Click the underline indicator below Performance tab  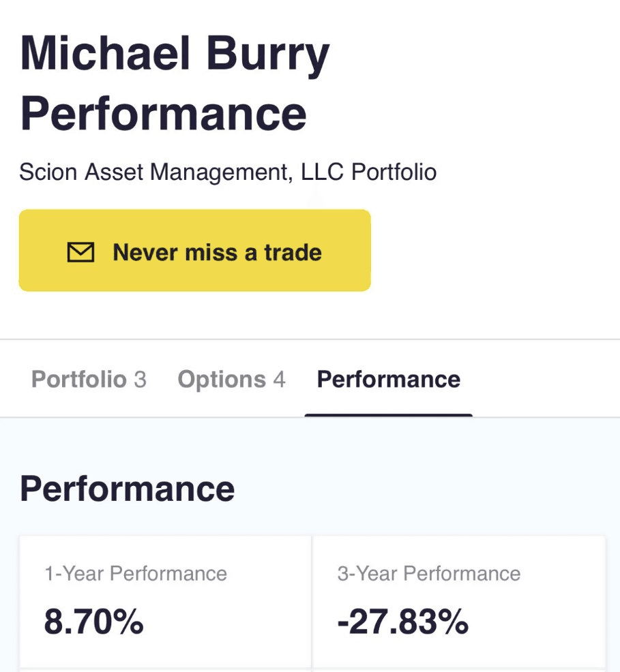pos(388,414)
